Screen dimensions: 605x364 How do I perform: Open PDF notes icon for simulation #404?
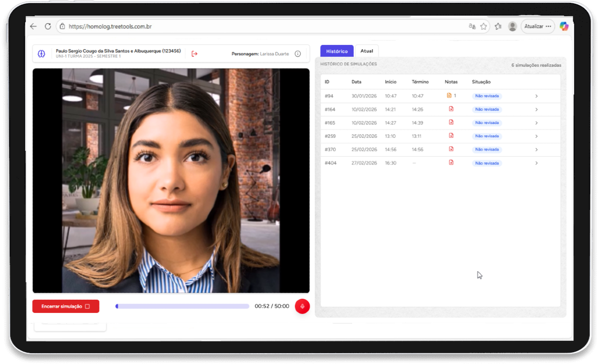pos(451,163)
